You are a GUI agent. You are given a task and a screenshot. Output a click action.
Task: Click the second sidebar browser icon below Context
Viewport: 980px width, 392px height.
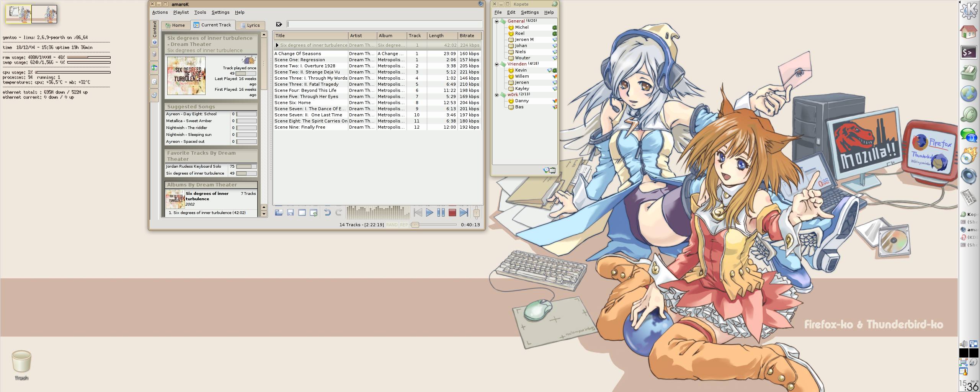pos(154,54)
